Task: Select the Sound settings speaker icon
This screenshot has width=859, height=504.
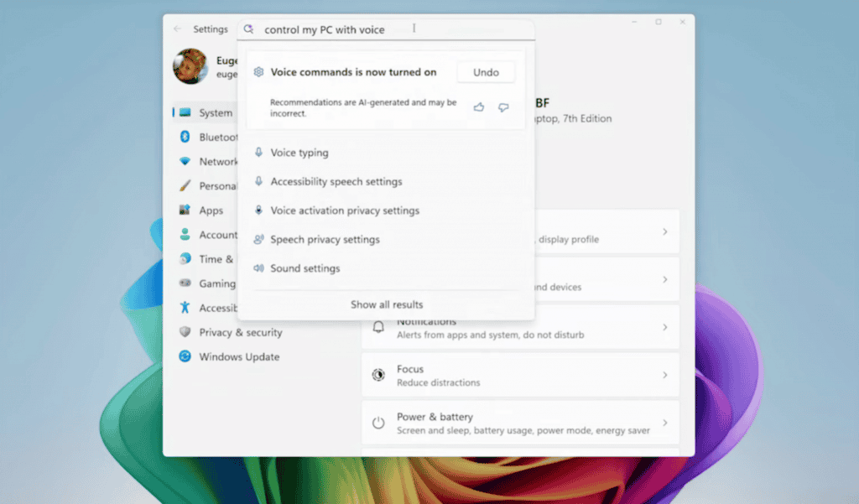Action: coord(260,268)
